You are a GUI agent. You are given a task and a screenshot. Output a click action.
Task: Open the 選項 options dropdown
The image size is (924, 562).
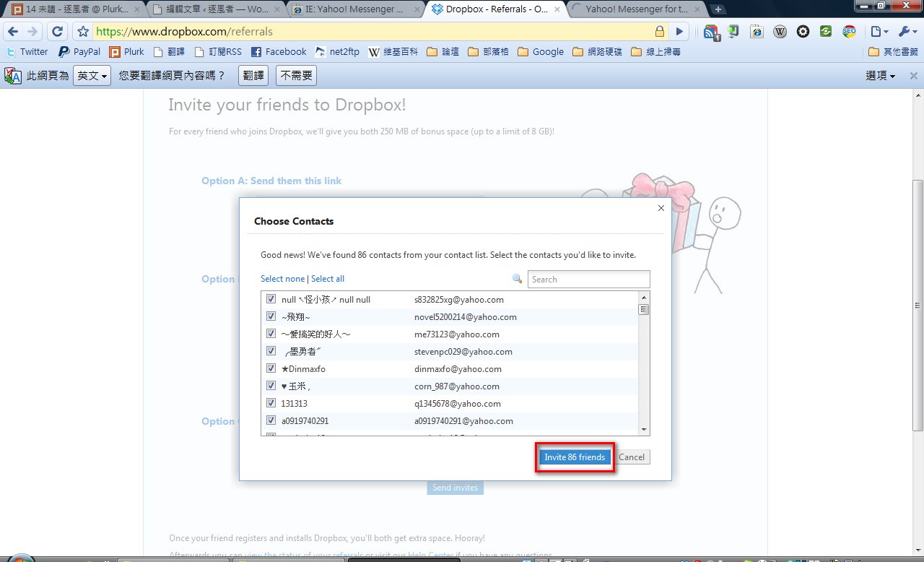coord(881,76)
